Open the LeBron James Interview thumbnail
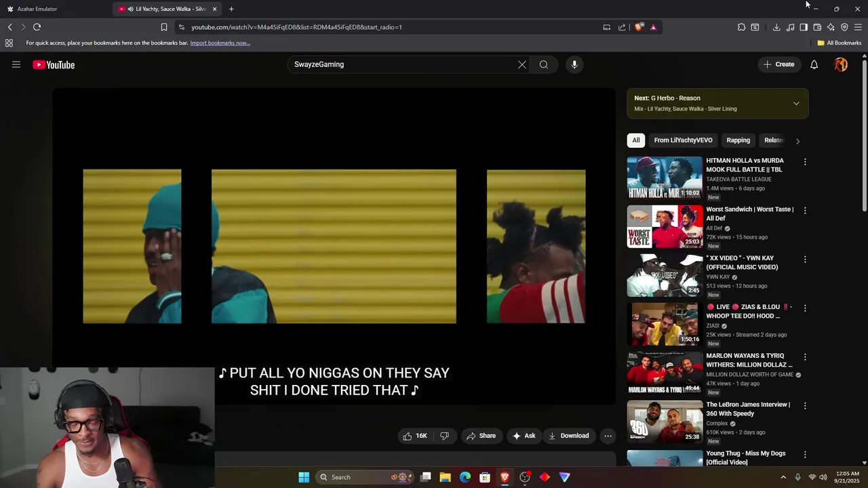The height and width of the screenshot is (488, 868). pyautogui.click(x=665, y=422)
